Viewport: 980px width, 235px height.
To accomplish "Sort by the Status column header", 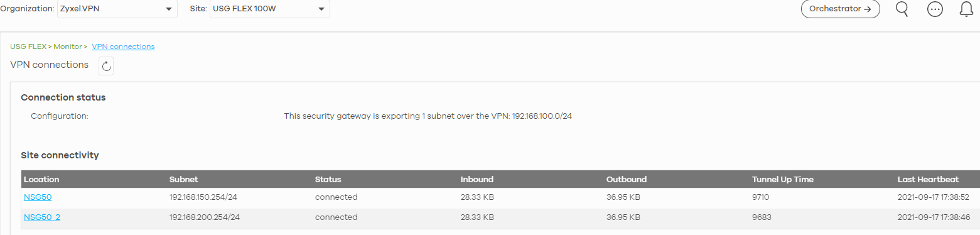I will 328,179.
